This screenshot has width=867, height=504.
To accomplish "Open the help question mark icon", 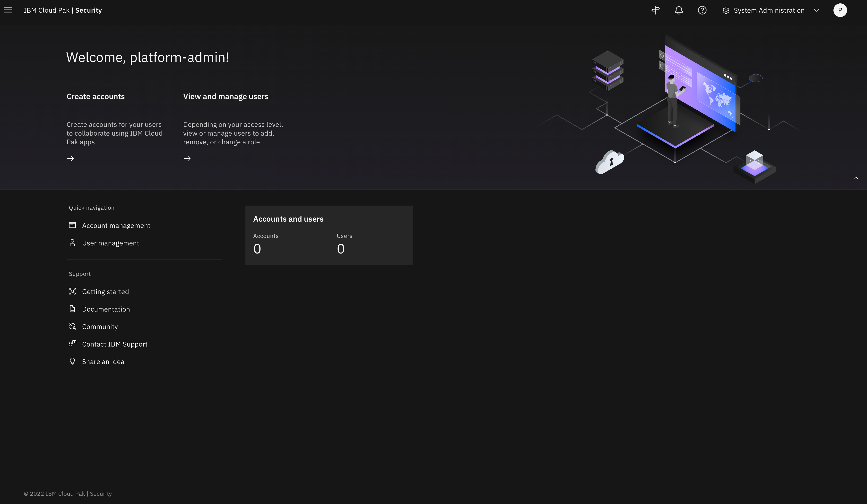I will tap(702, 10).
